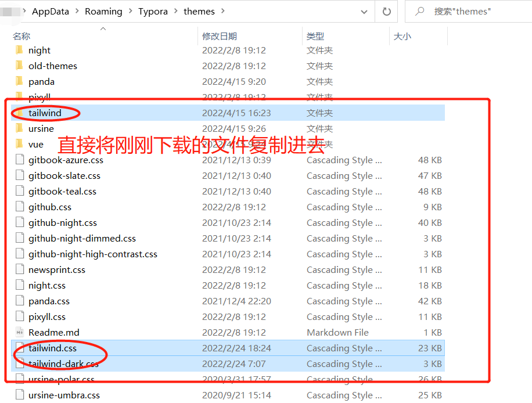
Task: Sort by 类型 column header
Action: coord(315,36)
